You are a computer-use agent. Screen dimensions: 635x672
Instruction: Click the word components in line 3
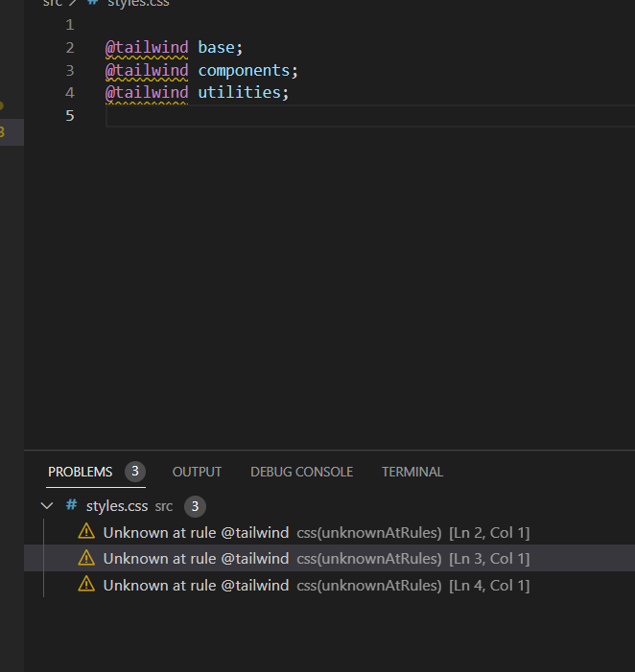(x=244, y=71)
